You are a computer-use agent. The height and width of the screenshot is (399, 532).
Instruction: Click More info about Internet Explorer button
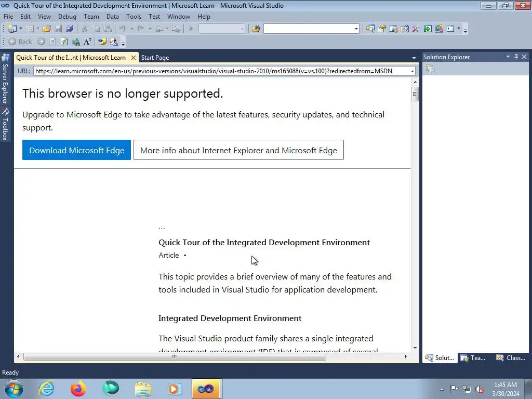(238, 150)
